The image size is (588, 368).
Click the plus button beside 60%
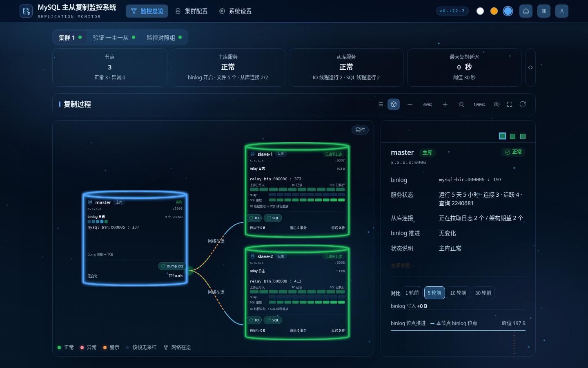point(445,104)
